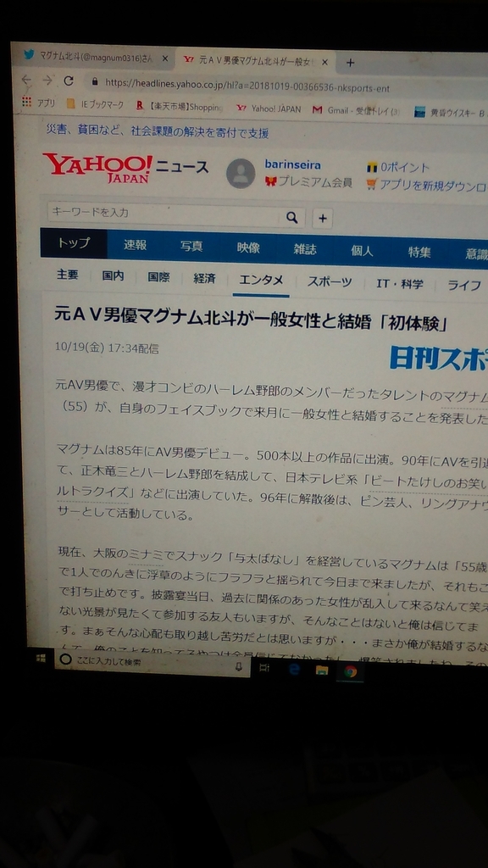Viewport: 488px width, 868px height.
Task: Open the 経済 category
Action: click(x=204, y=278)
